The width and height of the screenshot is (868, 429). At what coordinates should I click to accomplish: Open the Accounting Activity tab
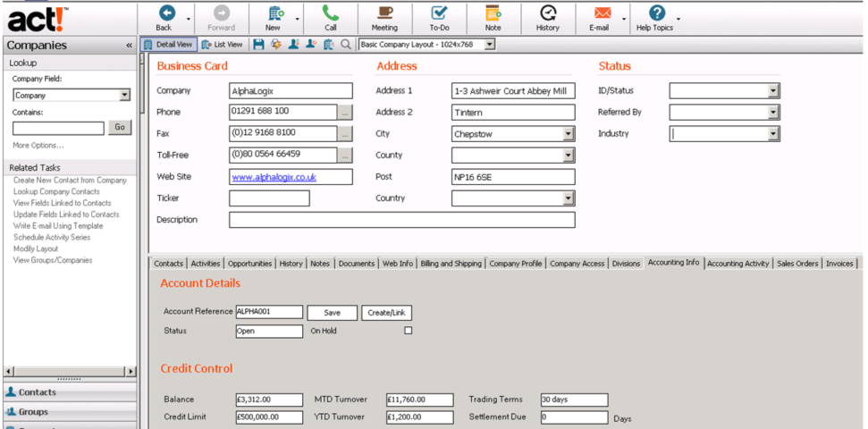tap(738, 264)
